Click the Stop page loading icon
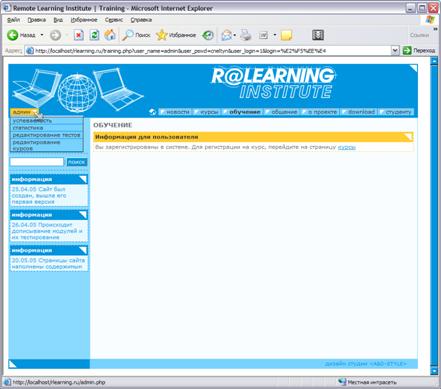 [x=79, y=35]
